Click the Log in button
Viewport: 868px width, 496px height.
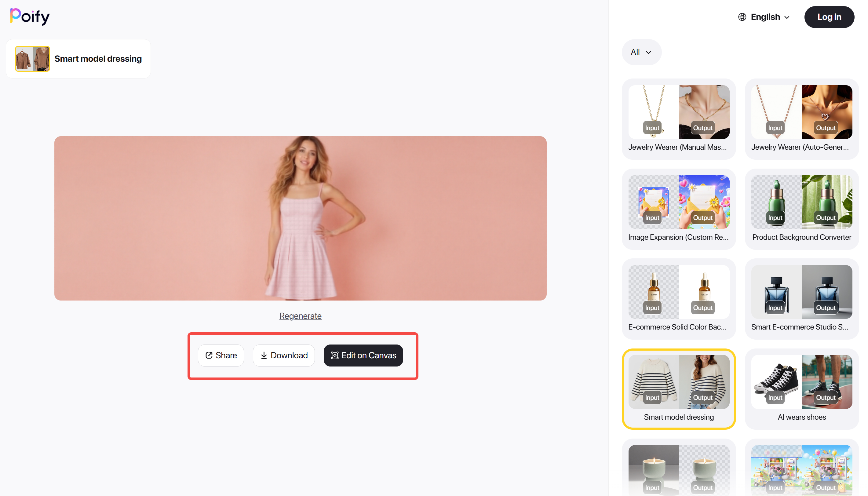coord(829,17)
